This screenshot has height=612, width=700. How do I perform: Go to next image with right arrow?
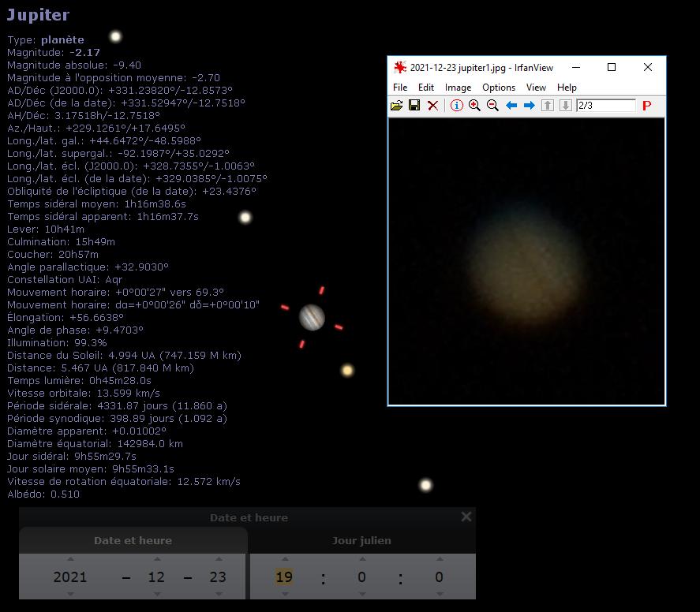529,106
